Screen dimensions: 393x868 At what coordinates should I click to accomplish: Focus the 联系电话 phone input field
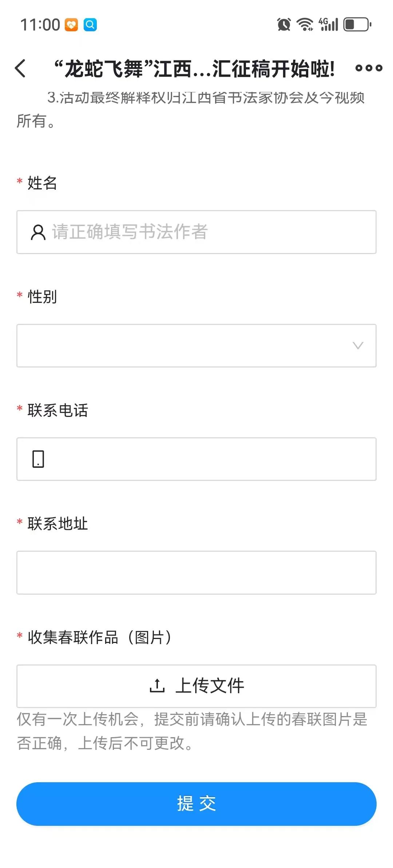(x=196, y=459)
